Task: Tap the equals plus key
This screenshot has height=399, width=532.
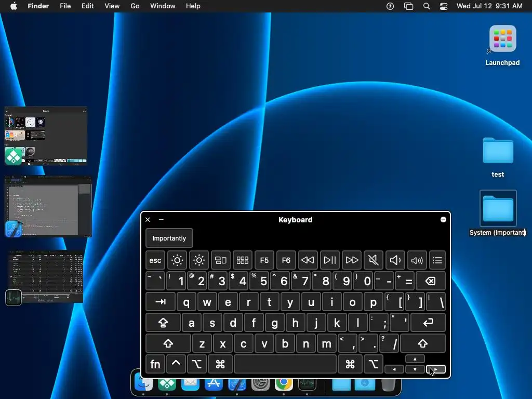Action: click(405, 281)
